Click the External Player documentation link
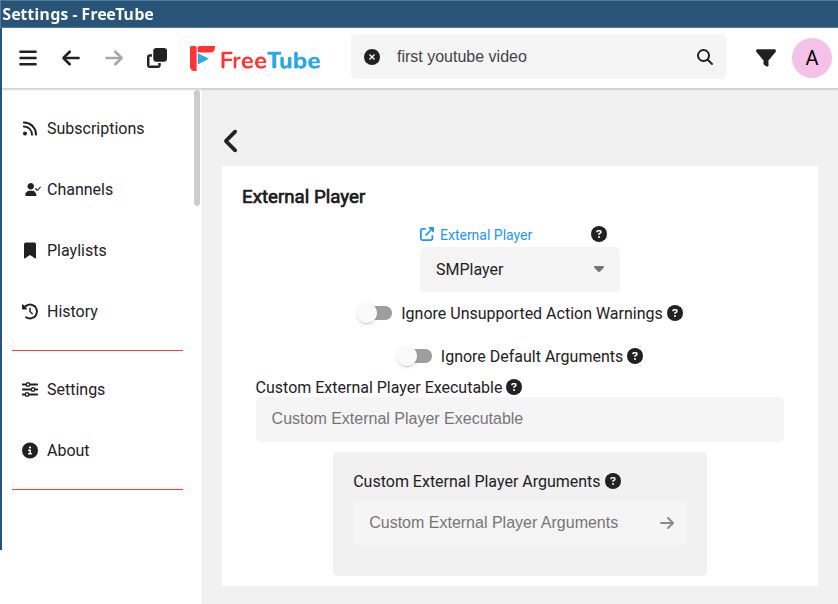The height and width of the screenshot is (604, 838). pyautogui.click(x=476, y=235)
